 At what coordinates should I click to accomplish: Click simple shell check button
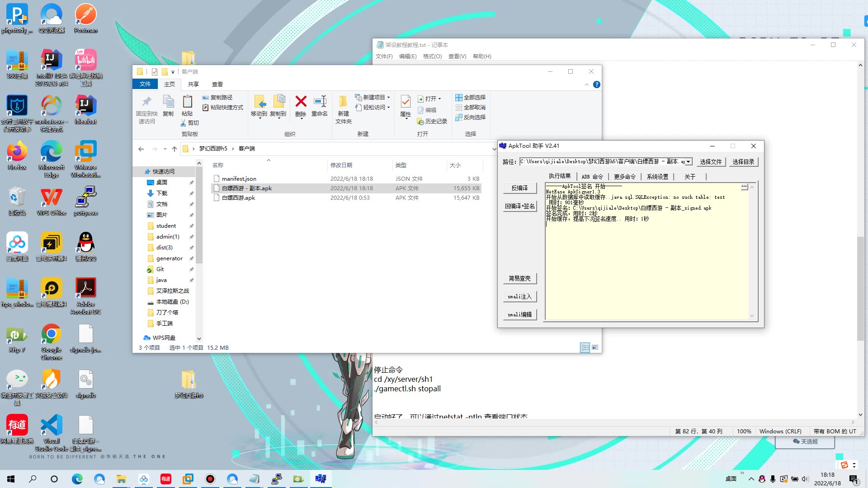click(x=520, y=278)
